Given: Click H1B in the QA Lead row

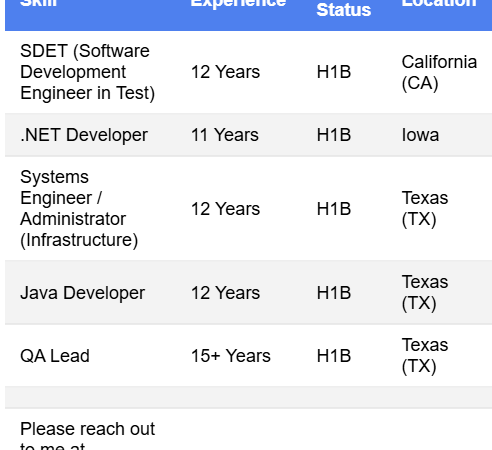Looking at the screenshot, I should (x=334, y=356).
